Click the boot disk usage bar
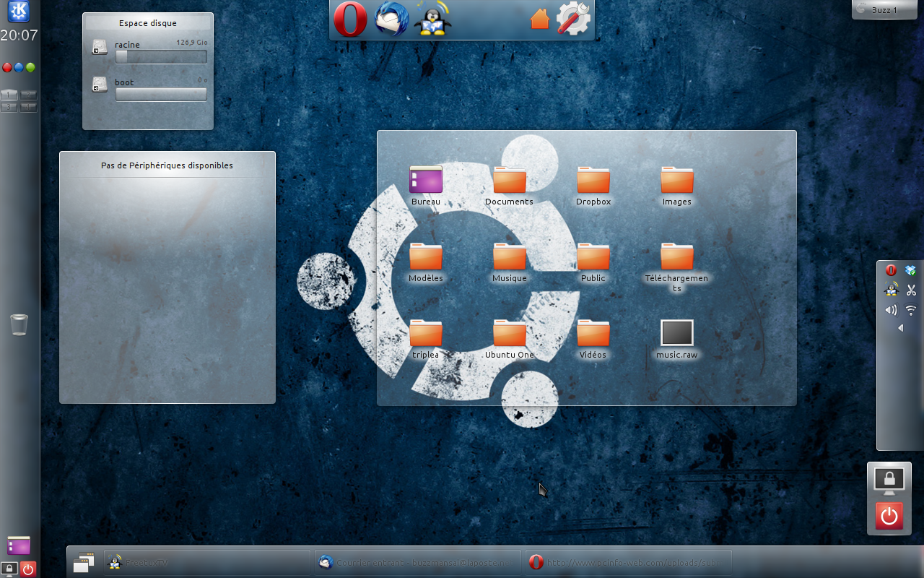The image size is (924, 578). pyautogui.click(x=161, y=94)
